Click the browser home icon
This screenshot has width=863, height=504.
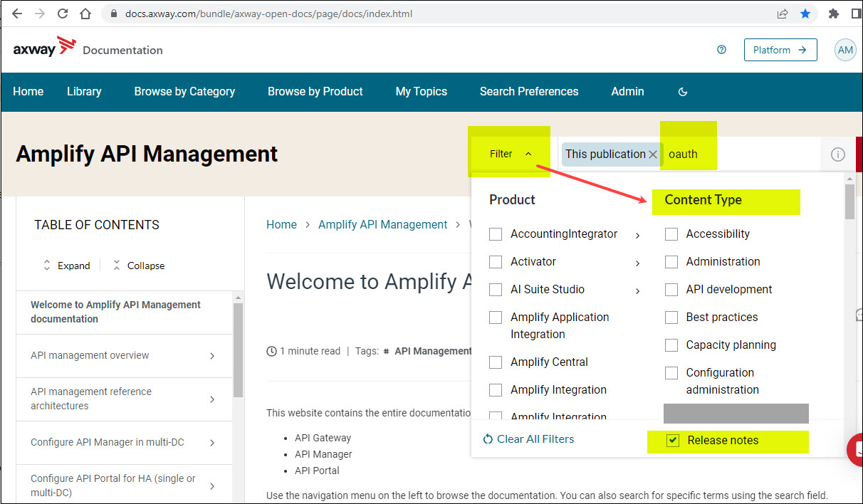pyautogui.click(x=85, y=14)
